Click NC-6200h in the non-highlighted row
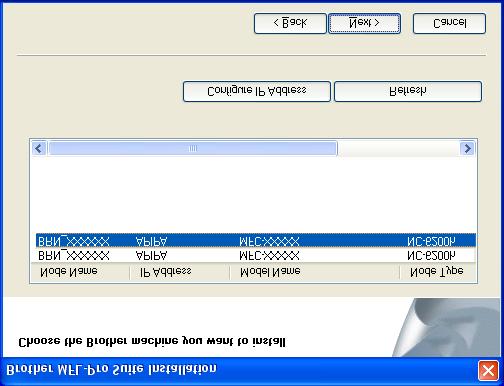Image resolution: width=504 pixels, height=386 pixels. (431, 256)
